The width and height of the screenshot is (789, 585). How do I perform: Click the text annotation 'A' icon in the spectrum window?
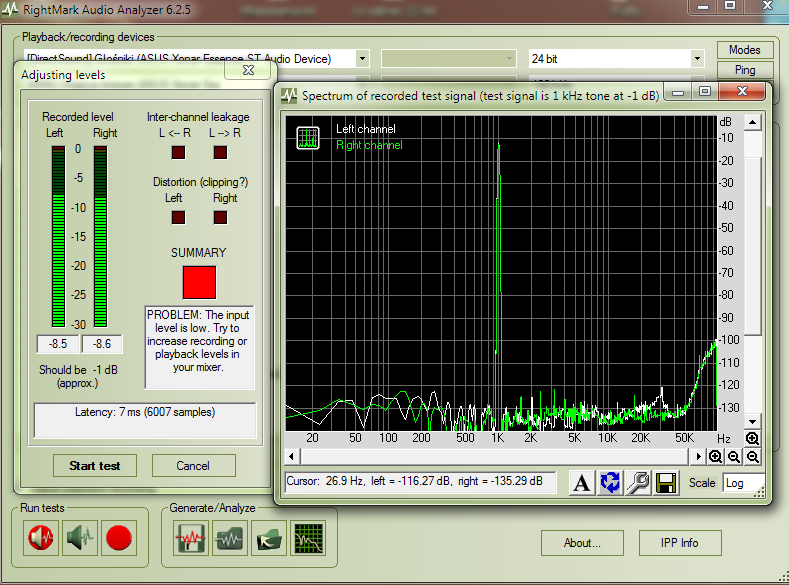tap(582, 483)
